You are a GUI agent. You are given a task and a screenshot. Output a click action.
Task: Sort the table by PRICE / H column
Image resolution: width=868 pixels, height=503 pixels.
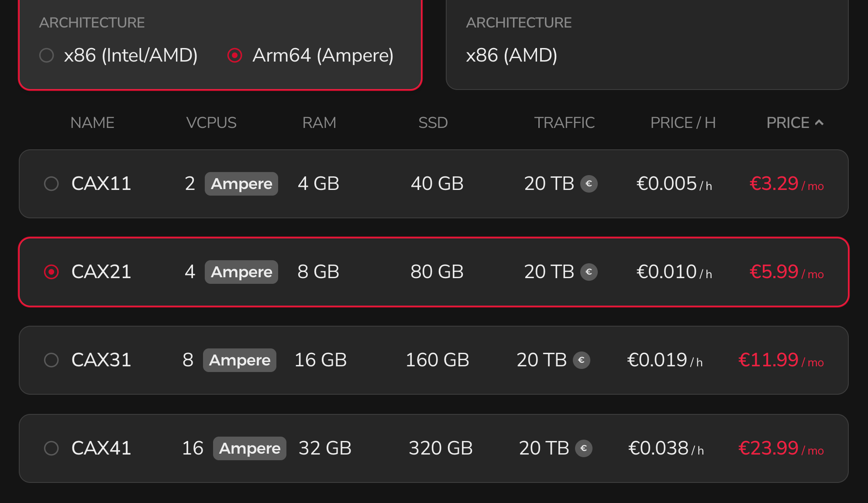(683, 123)
